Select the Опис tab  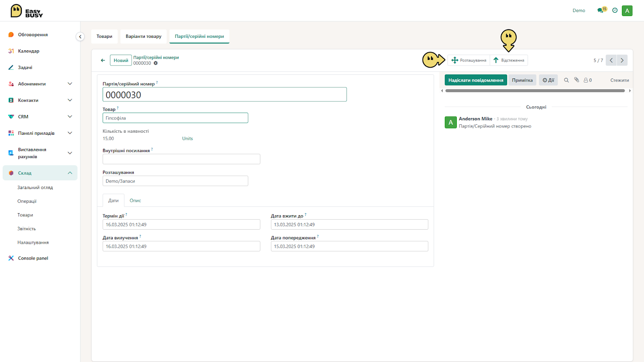[x=135, y=200]
